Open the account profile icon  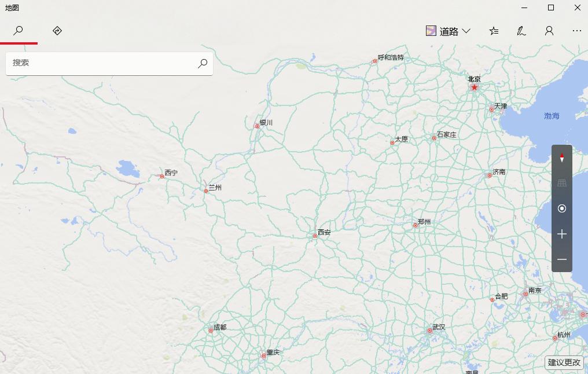[x=549, y=31]
